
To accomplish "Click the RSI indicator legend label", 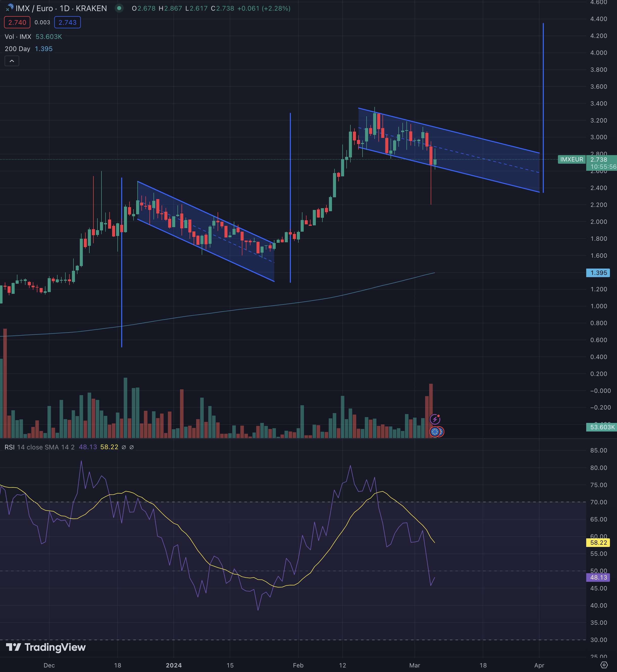I will click(x=9, y=447).
